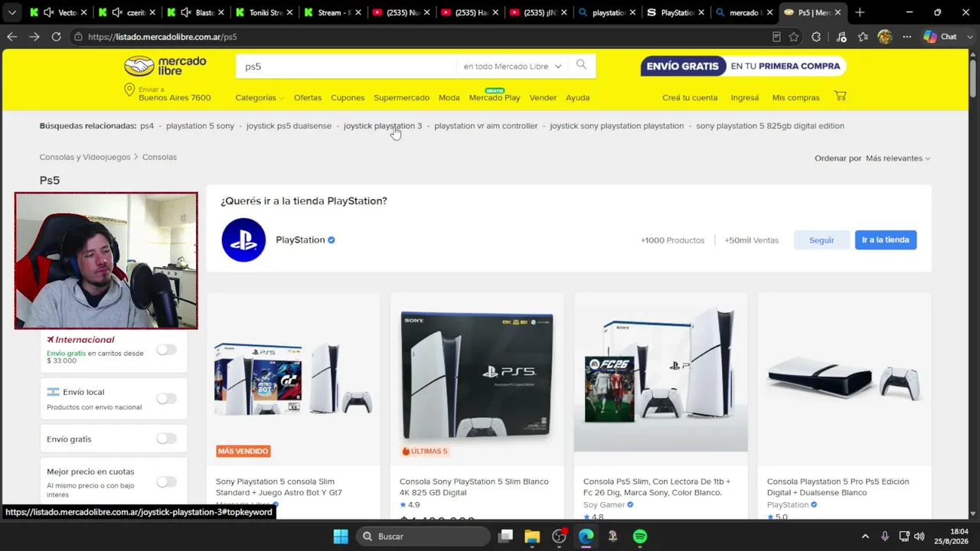The width and height of the screenshot is (980, 551).
Task: Open the Supermercado menu item
Action: tap(401, 98)
